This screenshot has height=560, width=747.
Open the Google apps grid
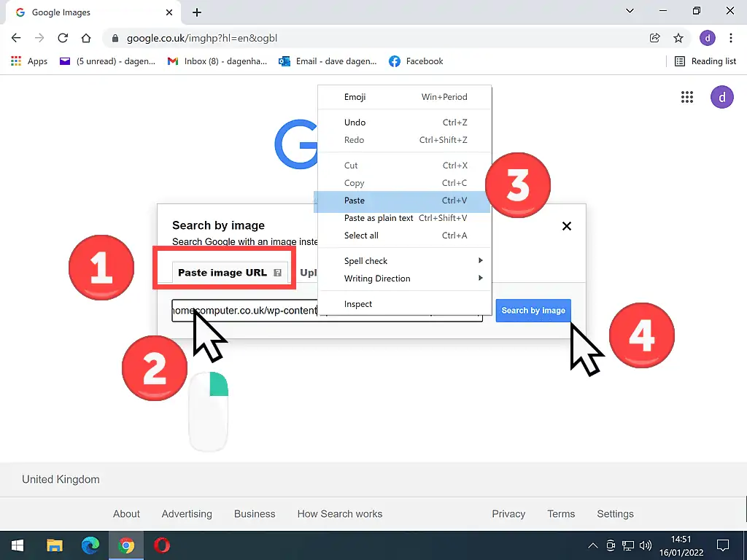click(x=686, y=96)
